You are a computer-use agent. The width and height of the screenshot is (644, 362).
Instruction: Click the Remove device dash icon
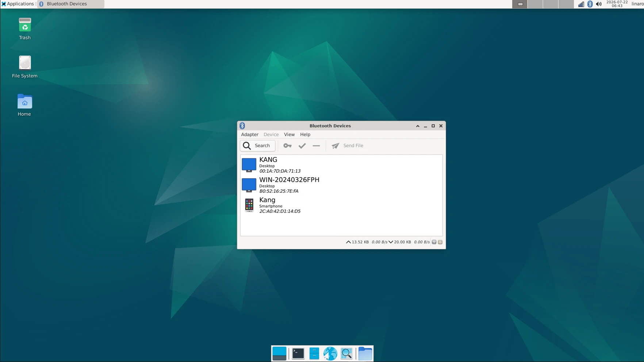tap(316, 146)
